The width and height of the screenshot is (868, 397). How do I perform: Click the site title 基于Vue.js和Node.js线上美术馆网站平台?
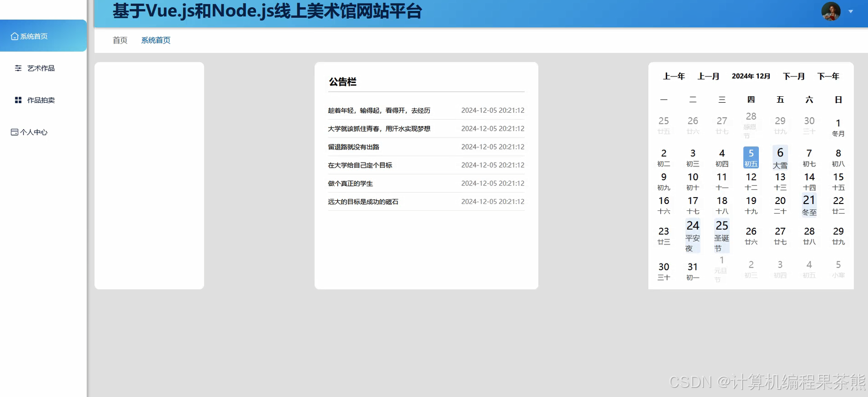(267, 11)
